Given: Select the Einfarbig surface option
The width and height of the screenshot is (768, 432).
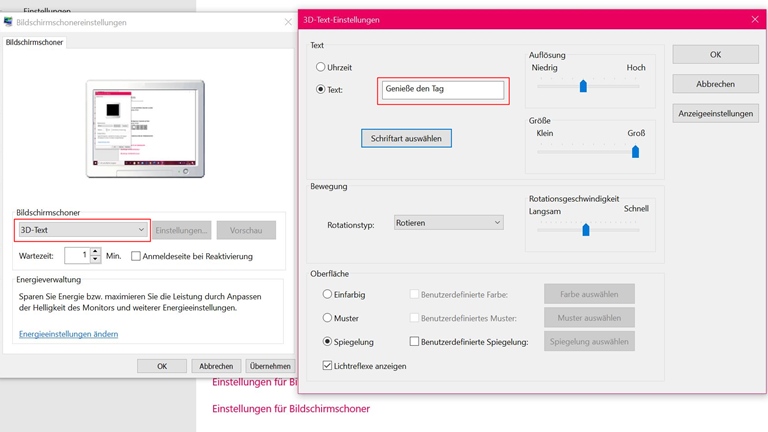Looking at the screenshot, I should click(x=327, y=295).
